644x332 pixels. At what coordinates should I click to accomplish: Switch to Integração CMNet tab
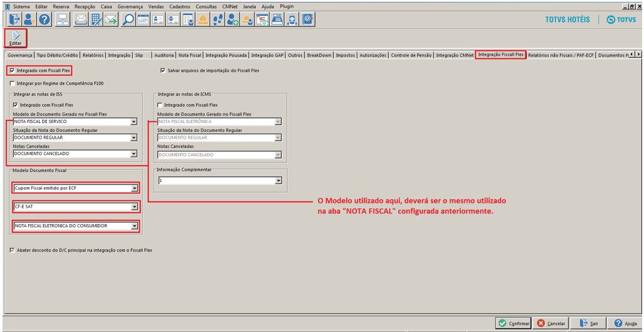(454, 55)
